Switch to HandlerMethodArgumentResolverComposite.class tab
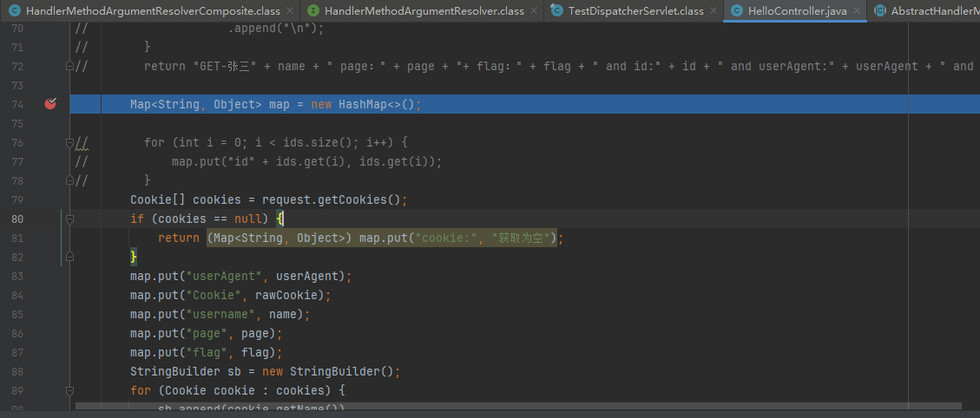The height and width of the screenshot is (418, 980). 153,10
